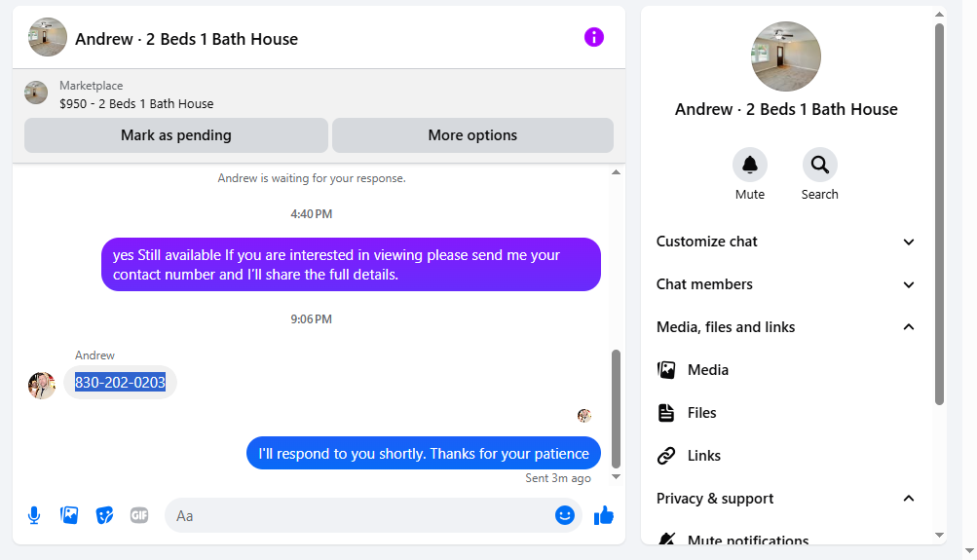The width and height of the screenshot is (977, 560).
Task: Collapse the Media, files and links section
Action: pyautogui.click(x=786, y=327)
